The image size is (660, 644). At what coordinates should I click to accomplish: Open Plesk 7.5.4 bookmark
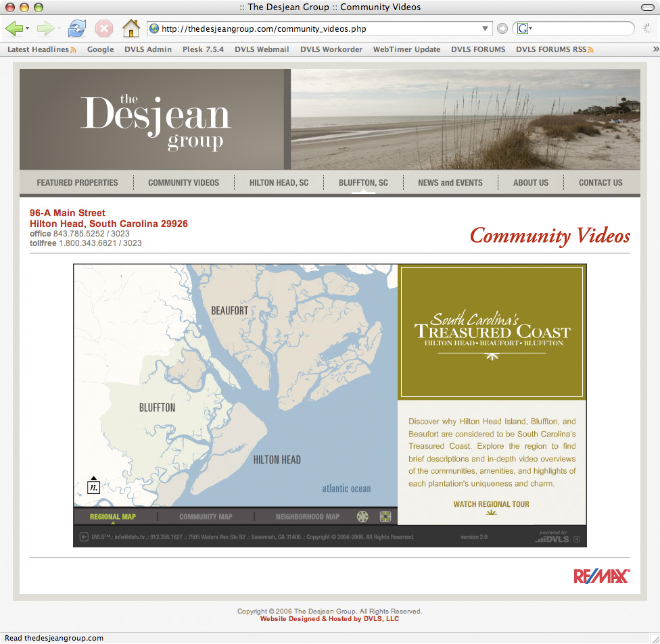point(203,49)
